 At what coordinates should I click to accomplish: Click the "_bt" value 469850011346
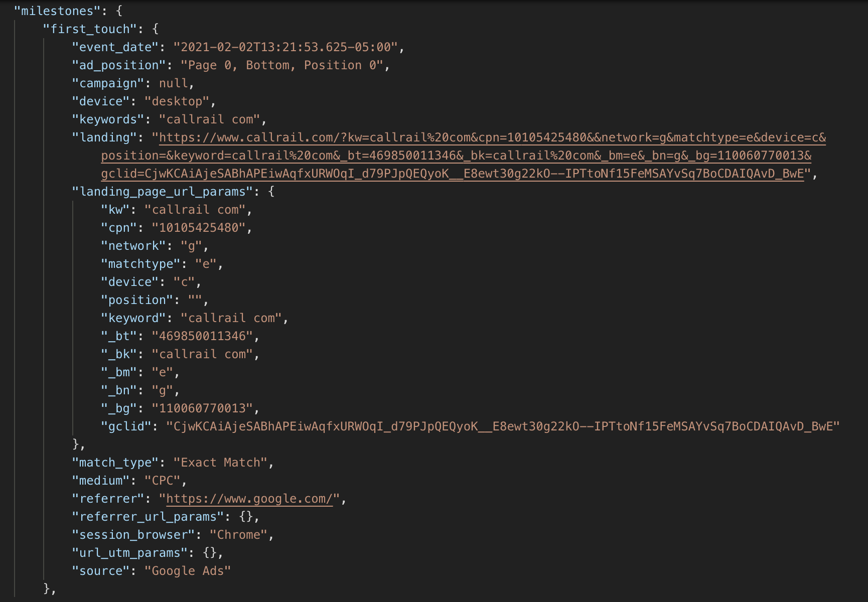tap(202, 336)
